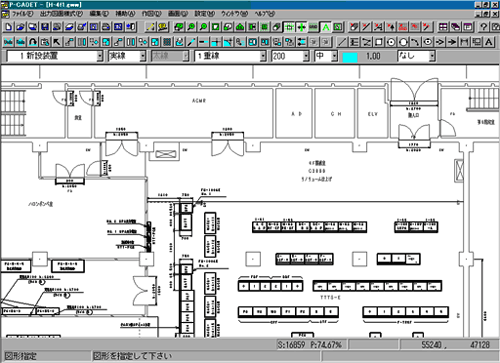Viewport: 500px width, 363px height.
Task: Click the 図形指定 status bar label
Action: 21,356
